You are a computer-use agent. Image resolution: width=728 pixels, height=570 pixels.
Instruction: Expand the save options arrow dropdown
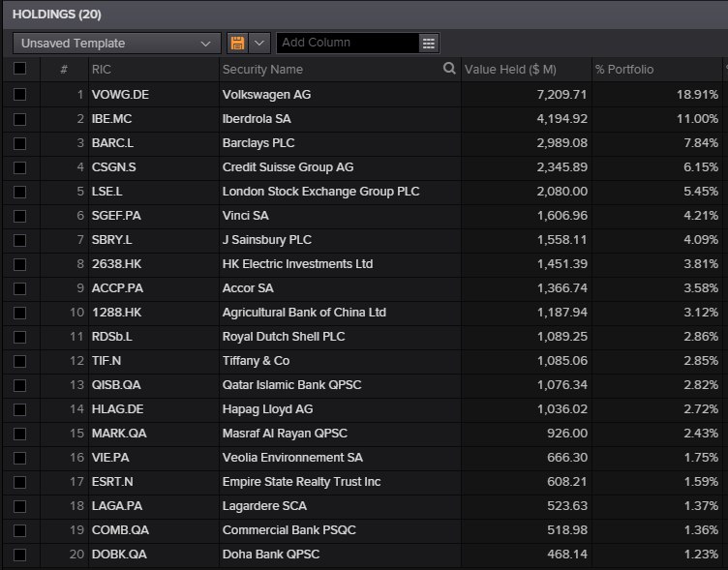click(259, 44)
